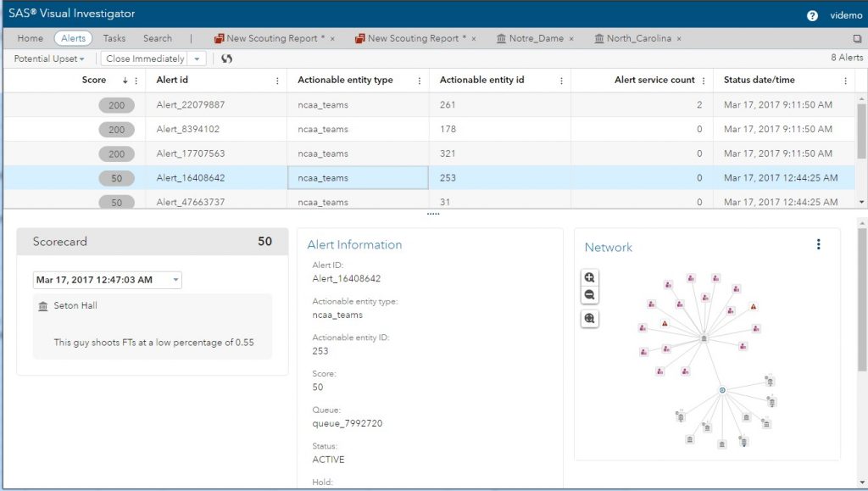Click the zoom-to-fit network icon
This screenshot has height=491, width=868.
590,319
